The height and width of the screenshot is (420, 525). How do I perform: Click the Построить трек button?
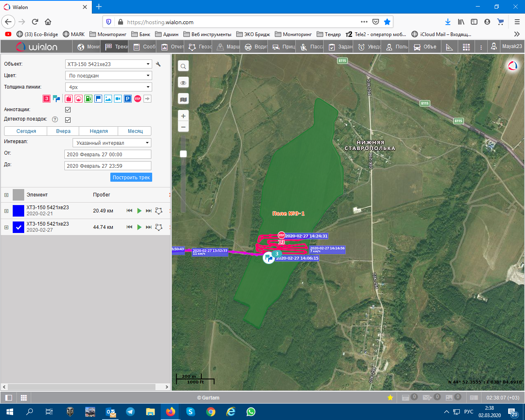point(131,178)
